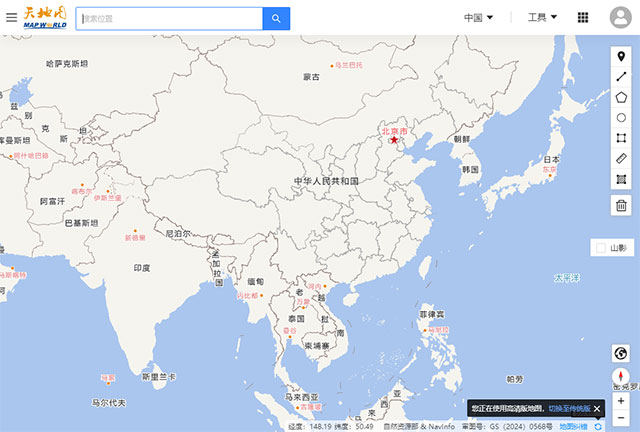Viewport: 640px width, 432px height.
Task: Open the hamburger menu
Action: coord(12,18)
